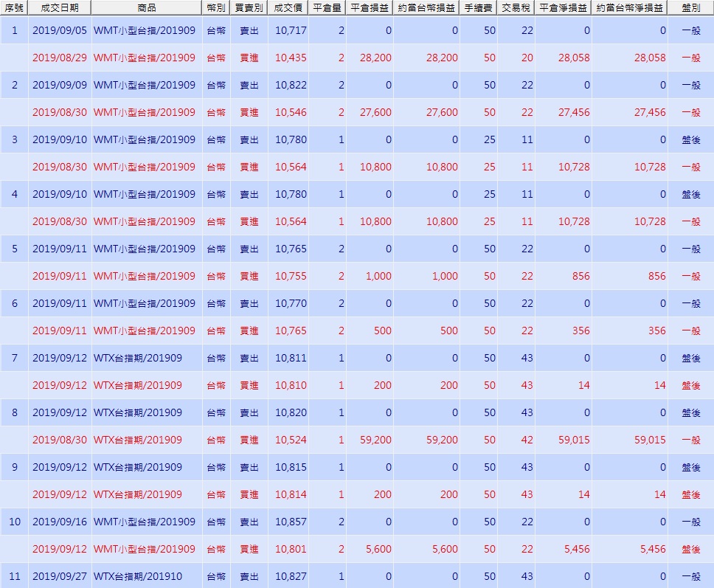Click the 平倉損益 column header
This screenshot has width=714, height=588.
[x=370, y=7]
